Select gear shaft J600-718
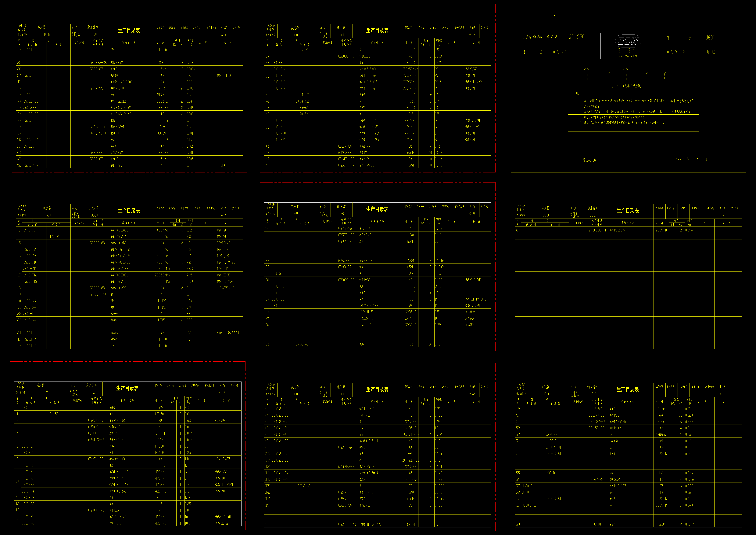The image size is (756, 535). coord(279,121)
